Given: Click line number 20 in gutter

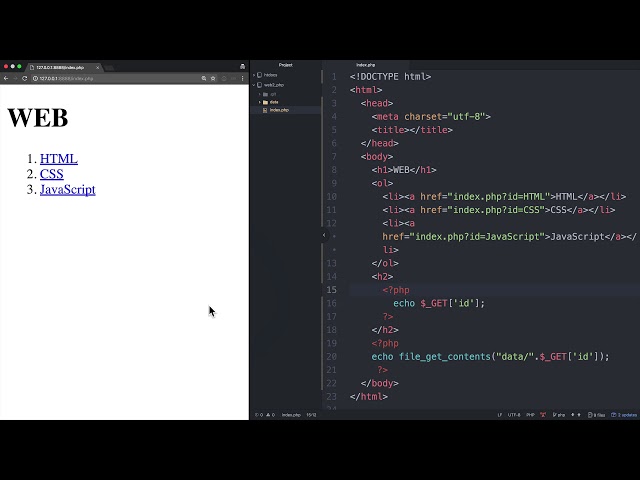Looking at the screenshot, I should tap(331, 357).
